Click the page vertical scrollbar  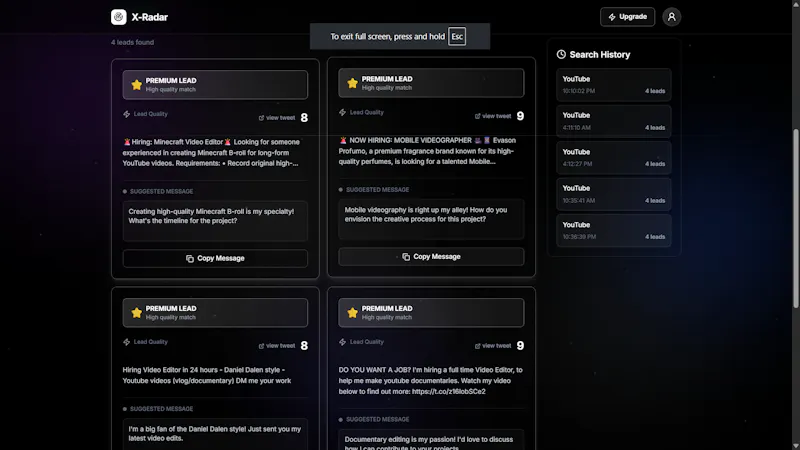[x=795, y=218]
